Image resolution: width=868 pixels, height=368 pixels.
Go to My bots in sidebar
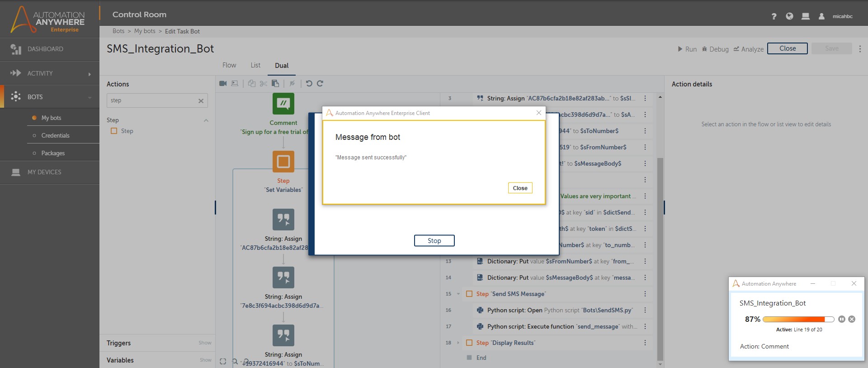pyautogui.click(x=51, y=118)
